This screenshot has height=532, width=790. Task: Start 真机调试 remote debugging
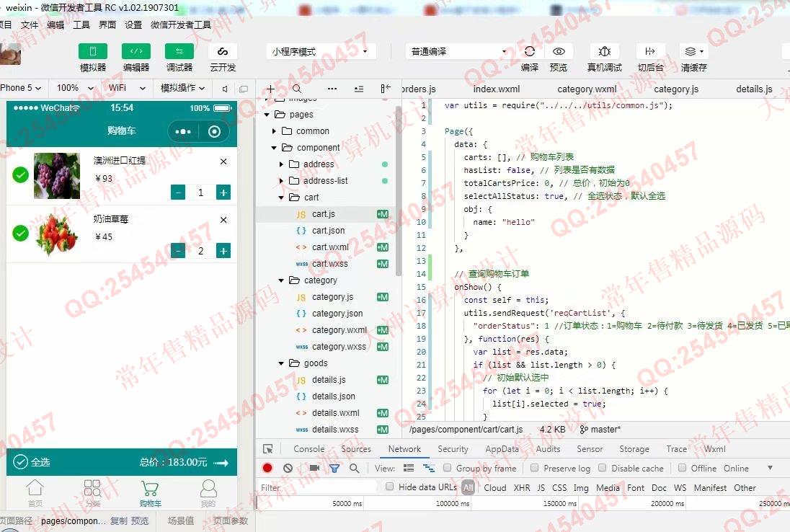click(604, 51)
